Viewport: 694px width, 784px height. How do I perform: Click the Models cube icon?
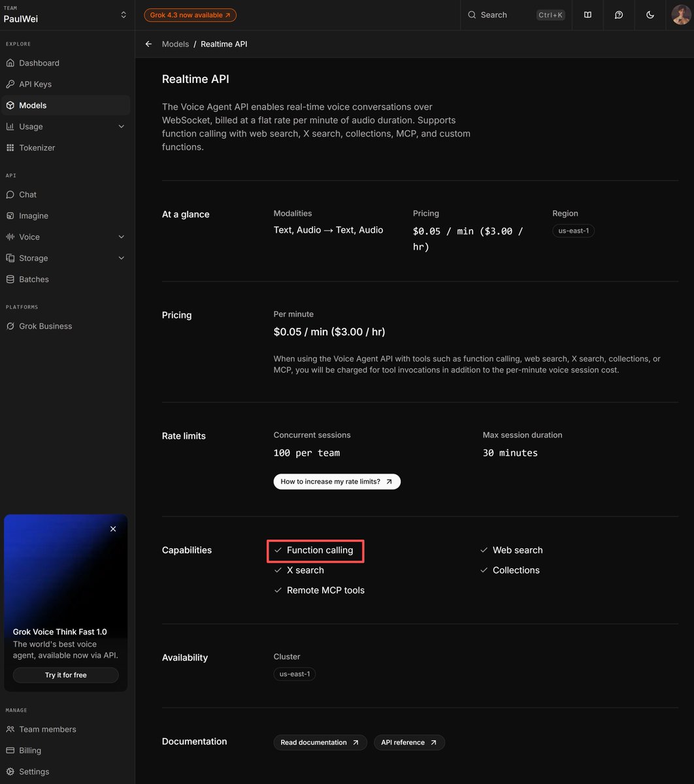coord(10,105)
